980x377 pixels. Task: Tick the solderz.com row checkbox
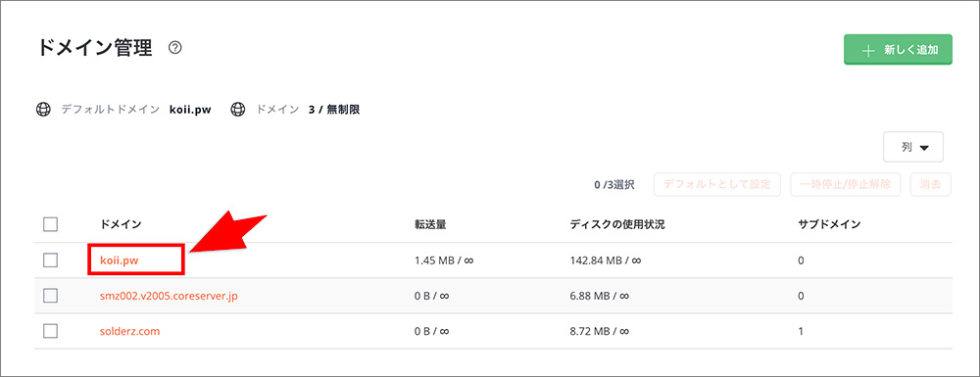(x=51, y=331)
